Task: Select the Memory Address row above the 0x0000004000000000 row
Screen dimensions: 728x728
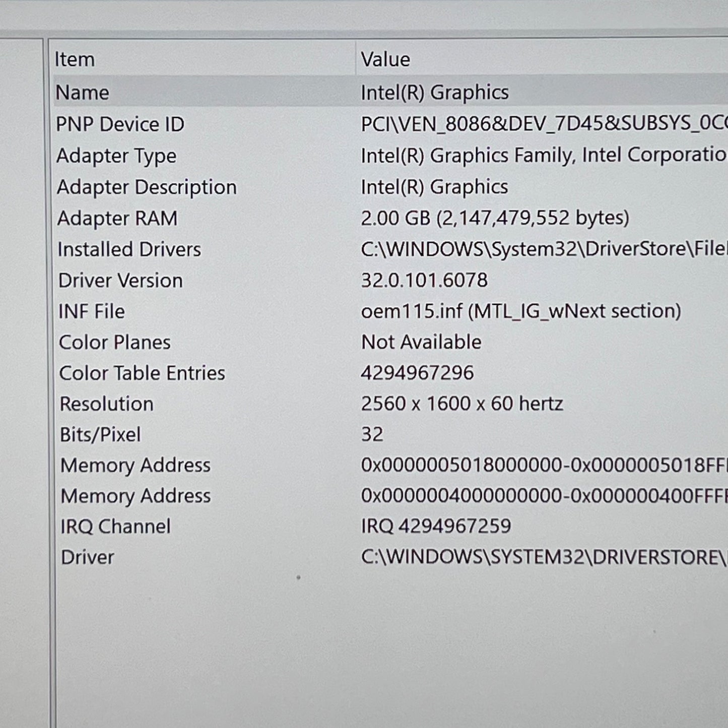Action: click(x=136, y=466)
